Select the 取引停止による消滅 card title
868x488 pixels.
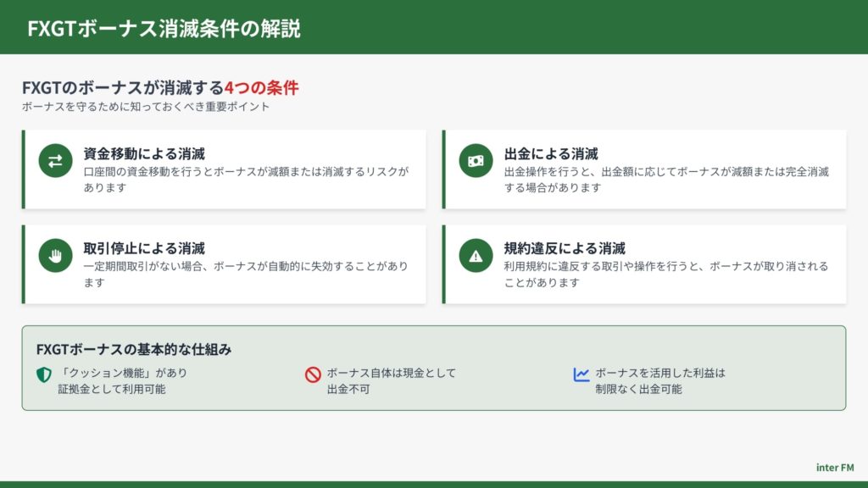144,248
